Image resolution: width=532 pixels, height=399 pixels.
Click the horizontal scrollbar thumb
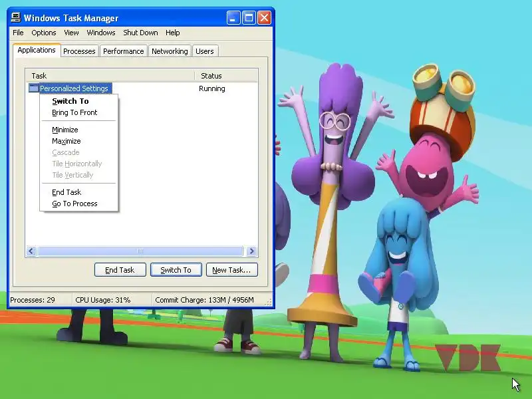pos(140,251)
